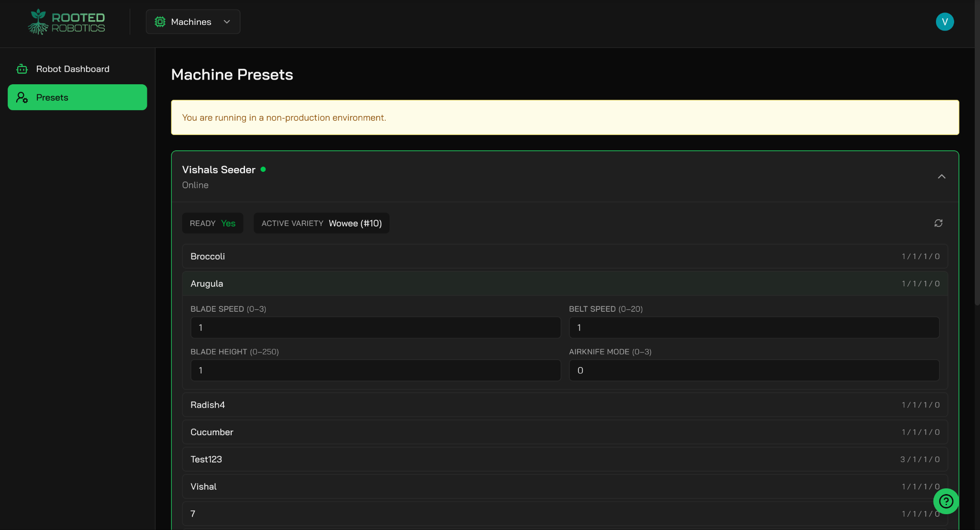Expand the Cucumber preset row
The height and width of the screenshot is (530, 980).
tap(565, 432)
